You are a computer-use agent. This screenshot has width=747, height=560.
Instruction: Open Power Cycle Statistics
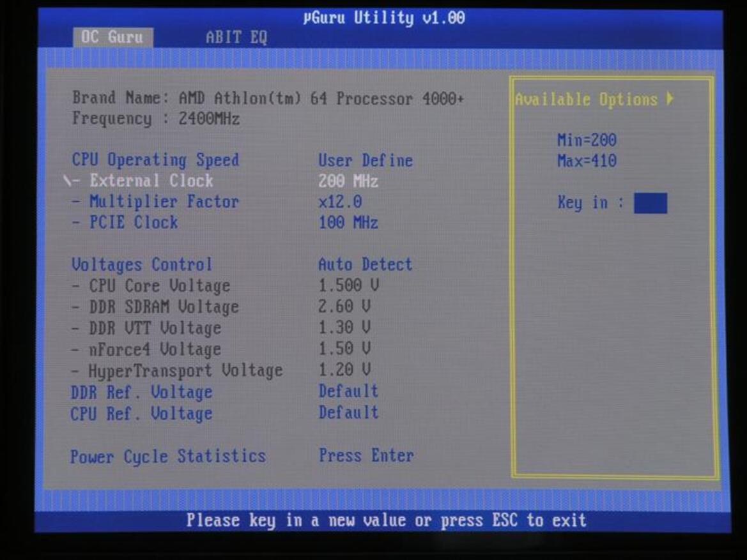click(x=167, y=456)
